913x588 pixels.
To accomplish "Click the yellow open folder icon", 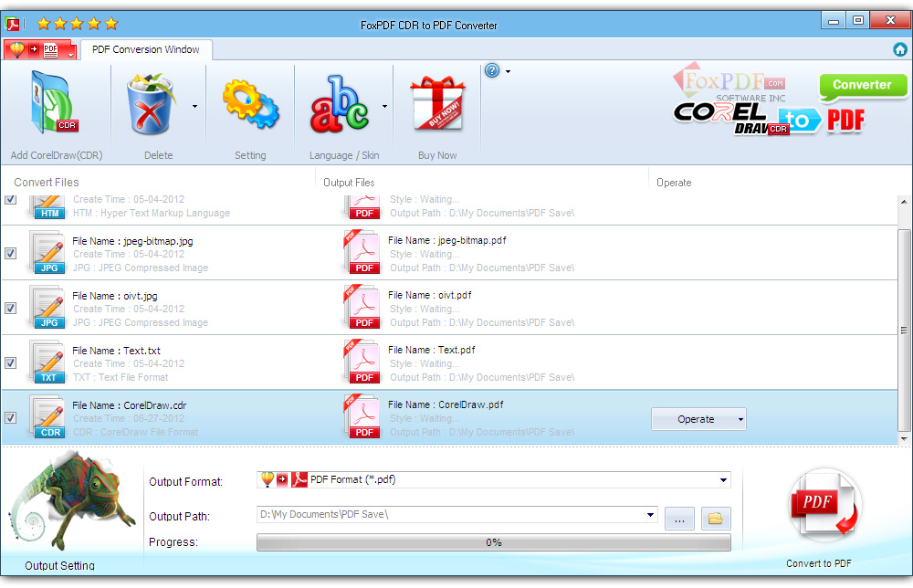I will click(x=716, y=518).
